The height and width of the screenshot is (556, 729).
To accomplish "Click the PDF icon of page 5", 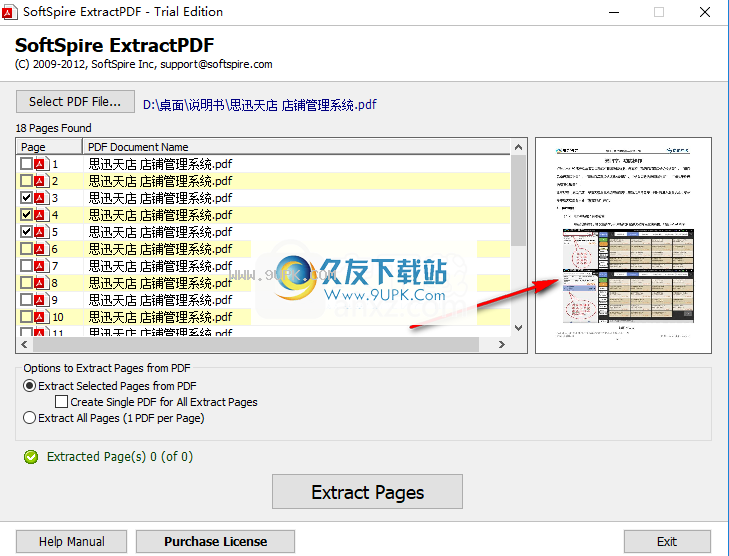I will point(41,232).
